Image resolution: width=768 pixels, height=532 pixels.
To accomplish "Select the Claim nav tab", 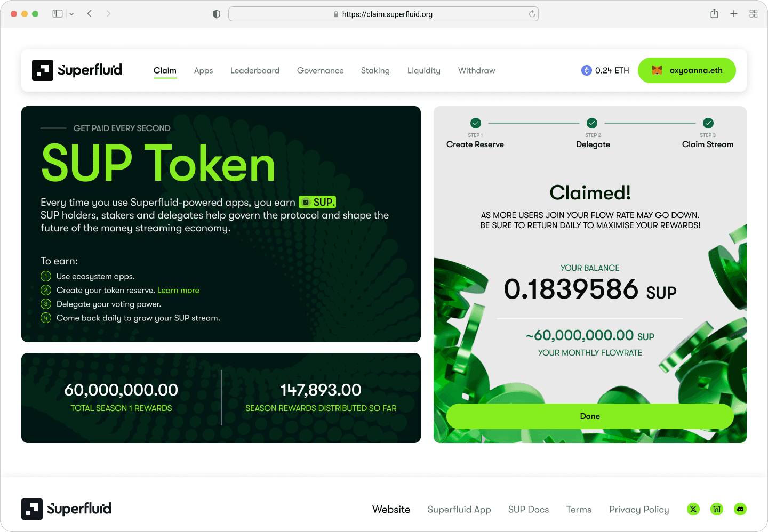I will point(165,70).
